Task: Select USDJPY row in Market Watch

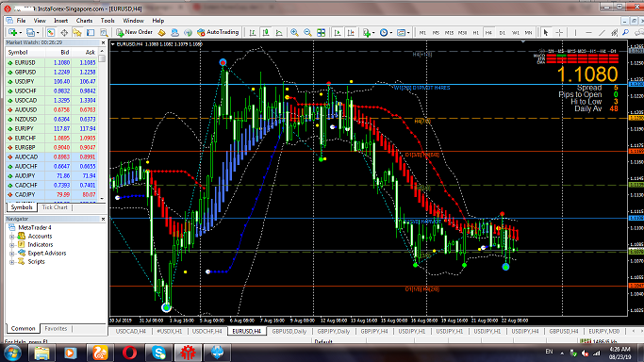Action: (51, 82)
